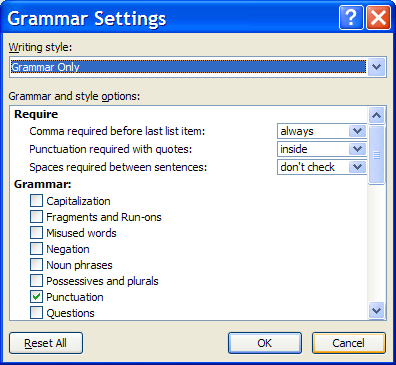
Task: Enable the Questions checkbox
Action: 36,313
